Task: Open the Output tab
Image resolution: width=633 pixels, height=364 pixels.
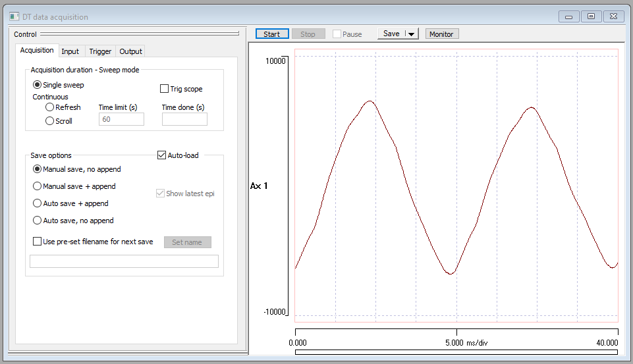Action: (x=130, y=51)
